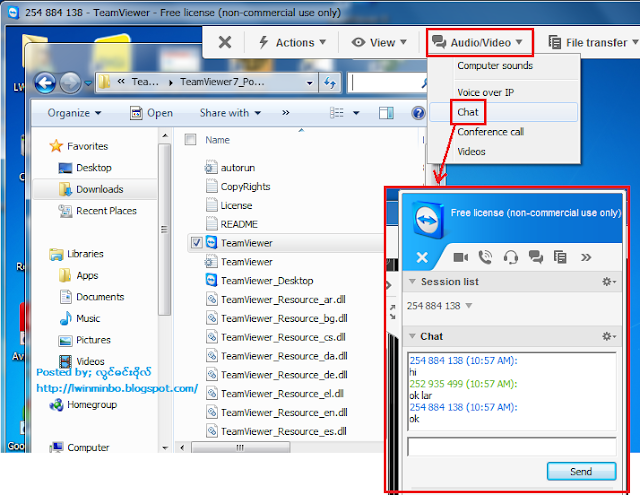
Task: Refresh the Explorer folder view
Action: pyautogui.click(x=330, y=83)
